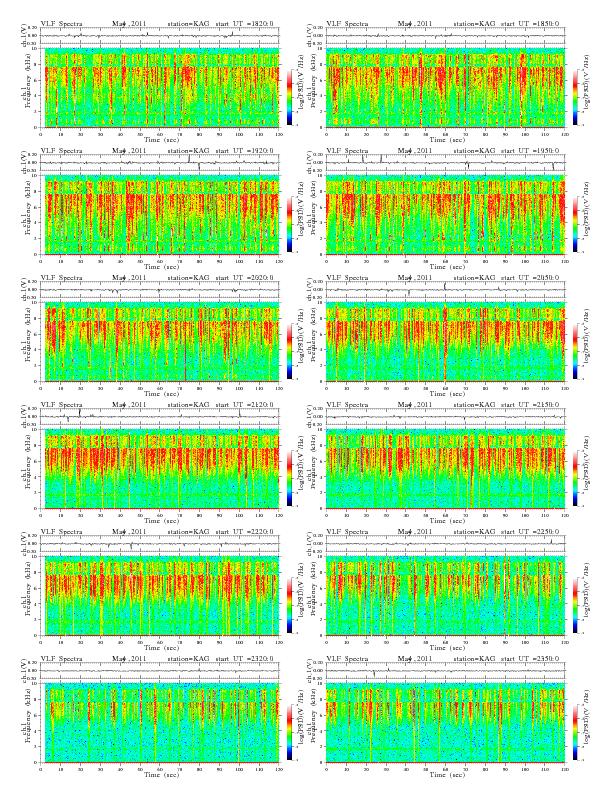Click the PSD color bar beside the 2050 plot
This screenshot has height=792, width=612.
[x=576, y=351]
